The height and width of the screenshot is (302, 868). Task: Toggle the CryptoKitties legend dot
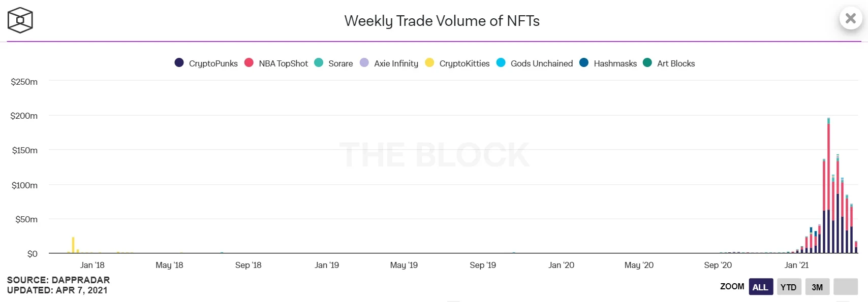[429, 62]
